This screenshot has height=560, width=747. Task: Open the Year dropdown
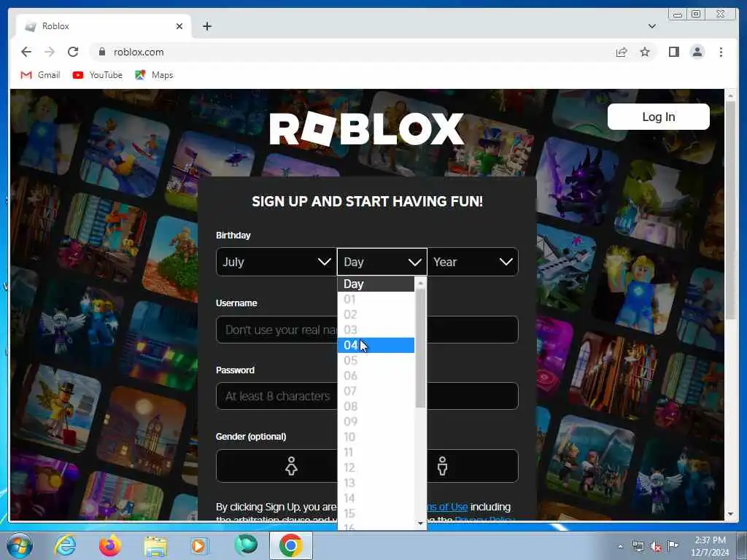click(x=473, y=262)
